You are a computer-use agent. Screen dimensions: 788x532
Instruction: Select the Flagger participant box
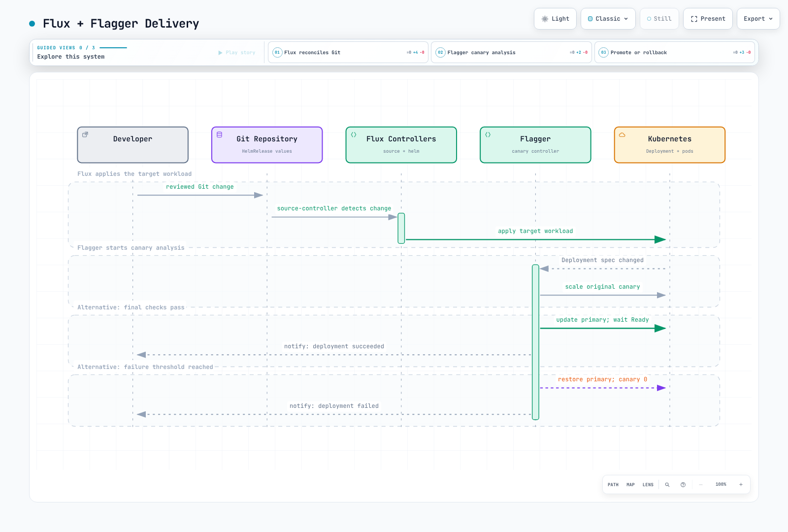tap(535, 145)
